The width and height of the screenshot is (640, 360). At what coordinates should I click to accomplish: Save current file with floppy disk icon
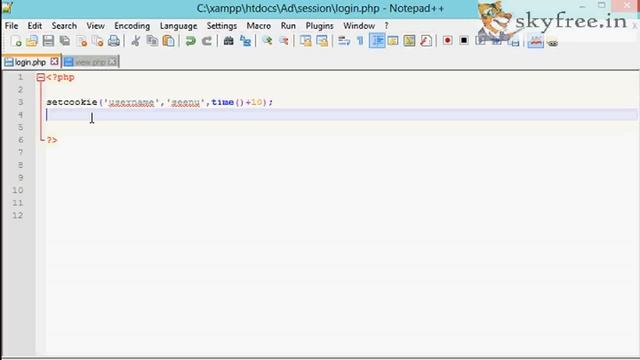pyautogui.click(x=48, y=41)
